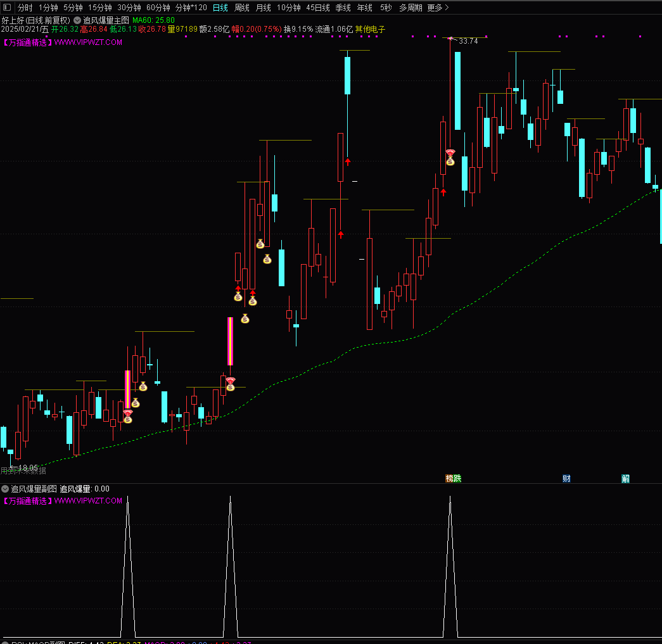Click the 追风爆量副图 sub-chart indicator name
The width and height of the screenshot is (662, 644).
click(34, 489)
